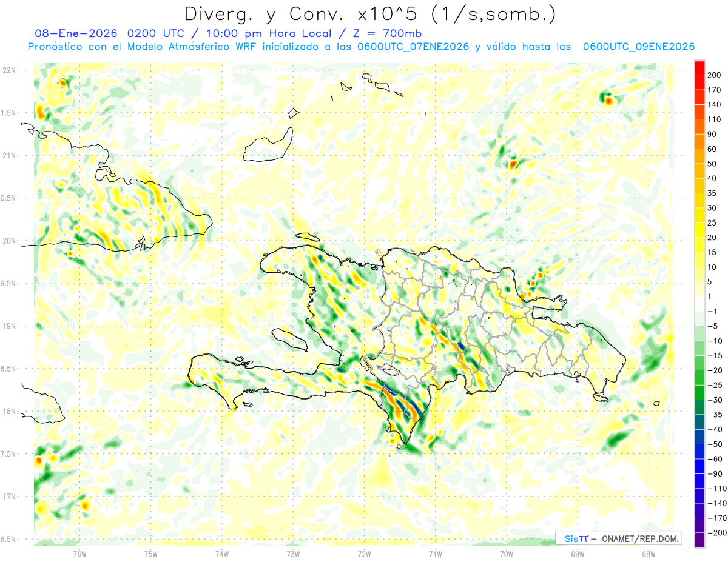The width and height of the screenshot is (728, 562).
Task: Click the '18N' latitude label
Action: pyautogui.click(x=9, y=411)
